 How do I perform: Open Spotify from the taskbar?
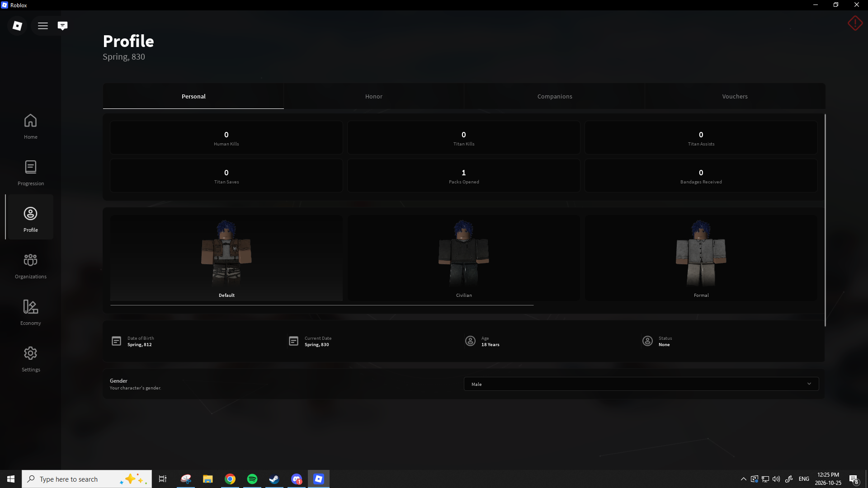pyautogui.click(x=252, y=479)
